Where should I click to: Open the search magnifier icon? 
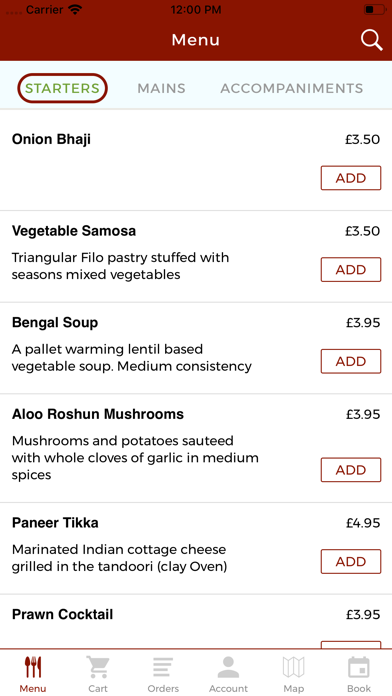coord(371,40)
